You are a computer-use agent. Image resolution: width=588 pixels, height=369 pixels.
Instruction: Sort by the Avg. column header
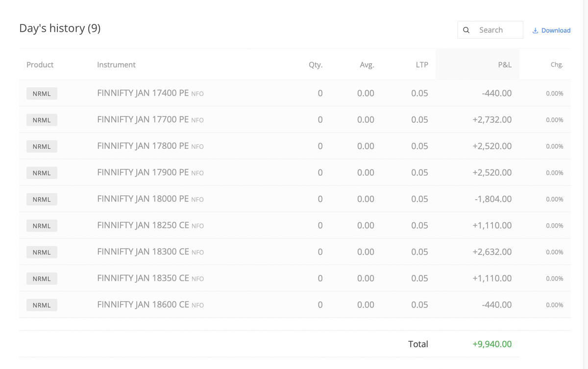[x=367, y=65]
